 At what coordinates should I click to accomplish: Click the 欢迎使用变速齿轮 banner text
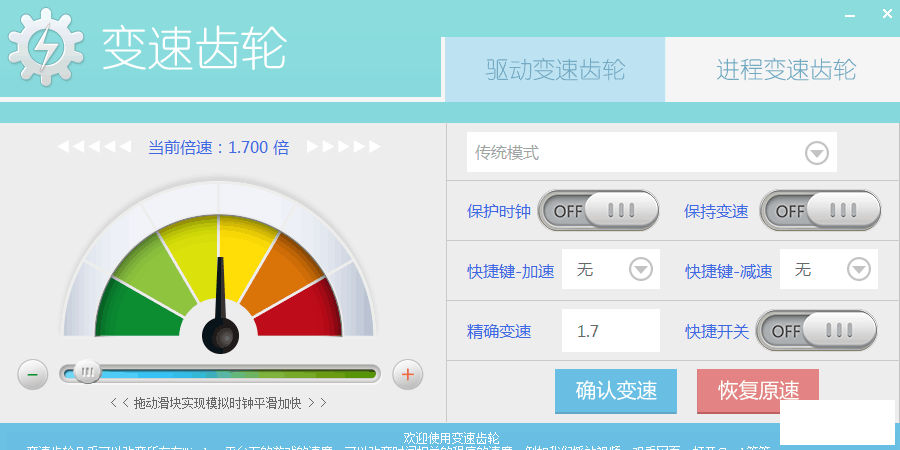coord(451,439)
